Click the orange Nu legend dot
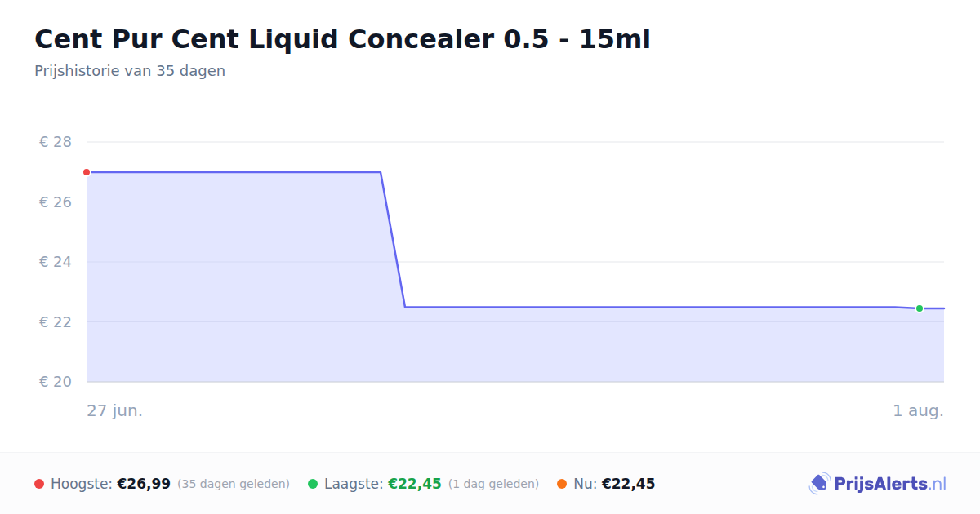This screenshot has height=514, width=980. click(562, 484)
